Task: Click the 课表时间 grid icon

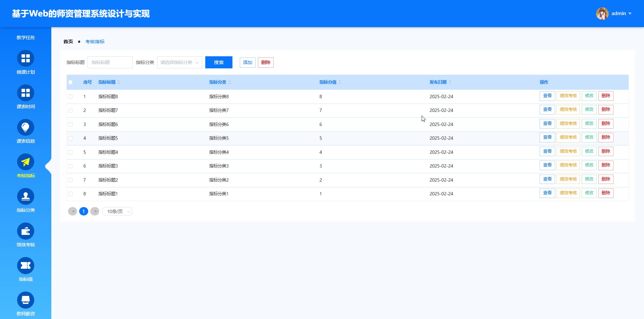Action: 25,93
